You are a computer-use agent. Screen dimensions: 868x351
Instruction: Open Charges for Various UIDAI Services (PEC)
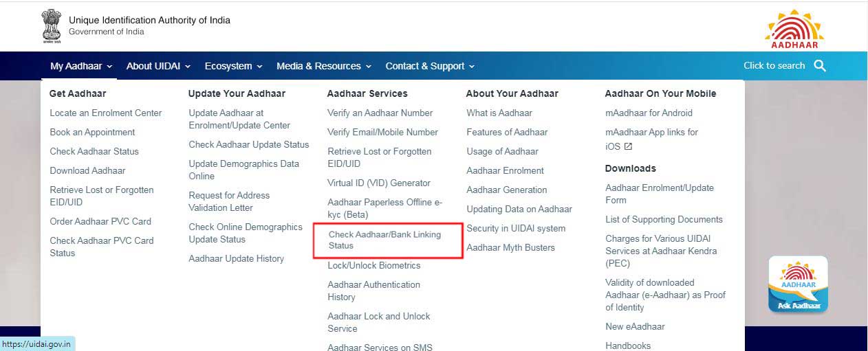click(661, 251)
